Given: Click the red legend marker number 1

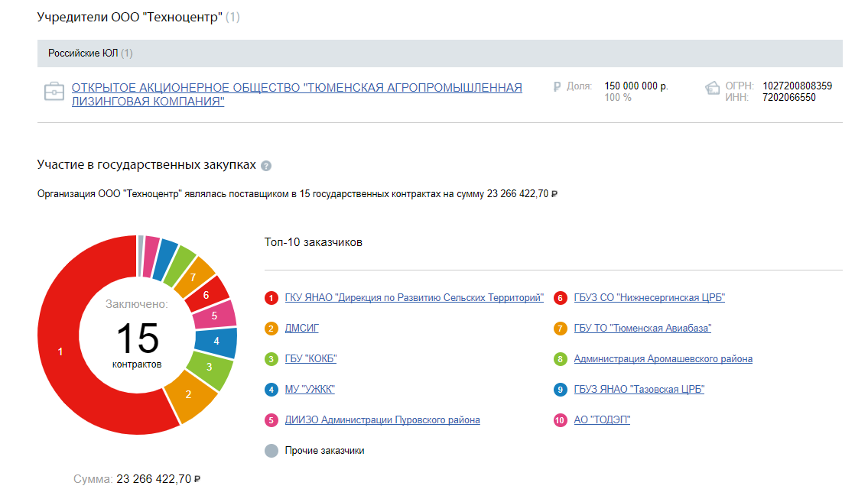Looking at the screenshot, I should (271, 298).
